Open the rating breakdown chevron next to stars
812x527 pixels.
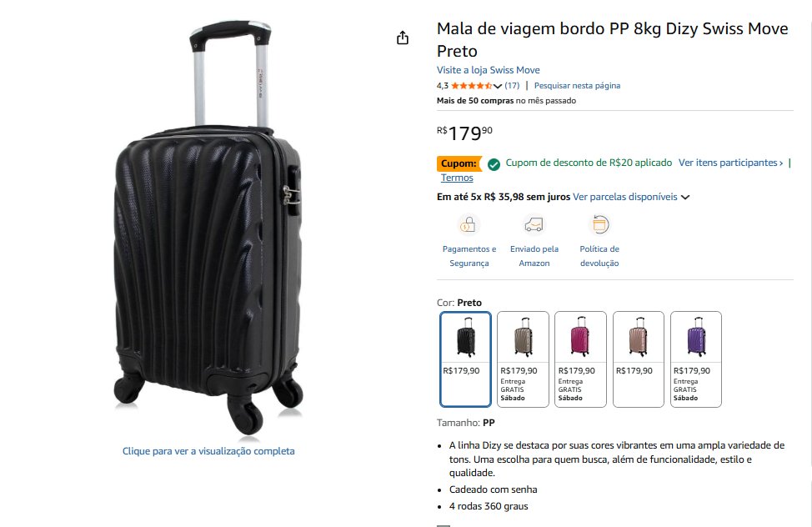click(499, 86)
